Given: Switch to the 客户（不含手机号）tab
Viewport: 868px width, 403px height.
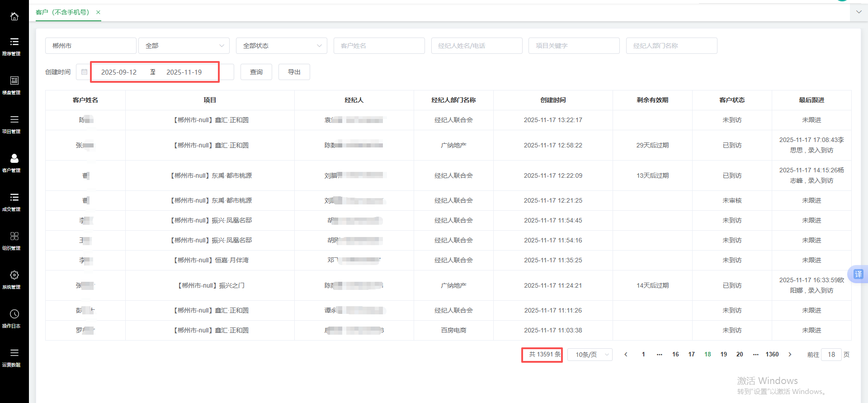Looking at the screenshot, I should pos(62,12).
